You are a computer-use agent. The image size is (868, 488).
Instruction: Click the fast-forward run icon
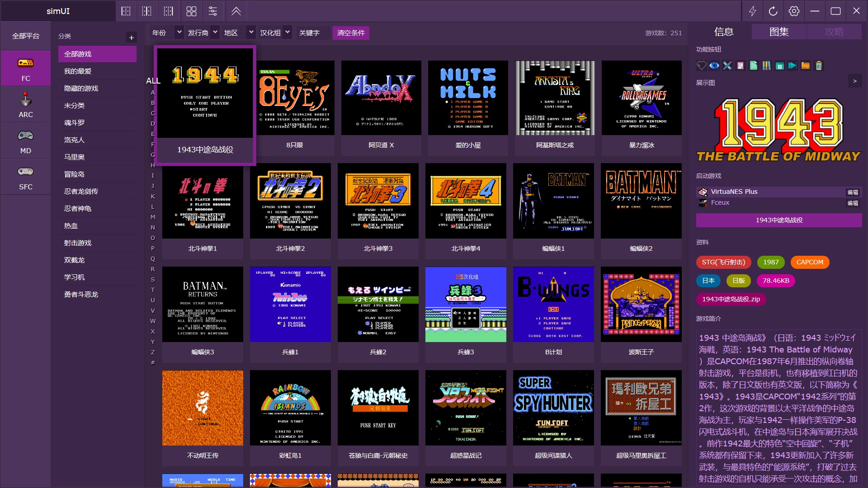792,66
